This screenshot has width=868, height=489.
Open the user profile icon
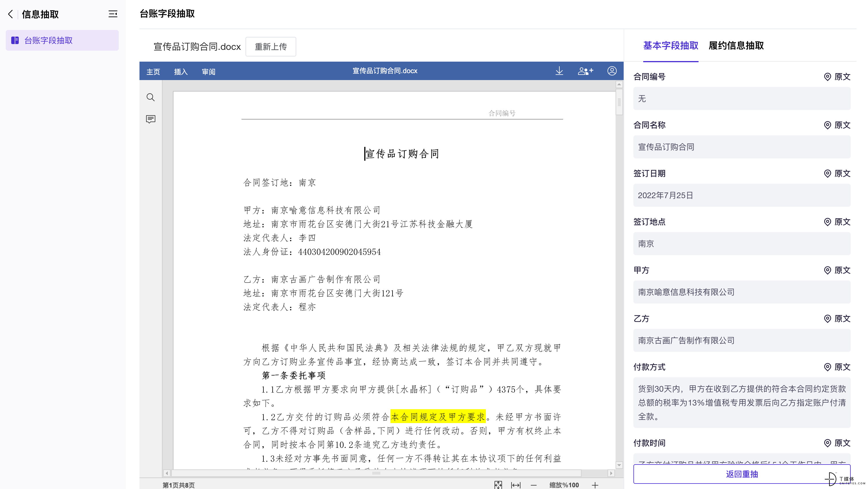(612, 71)
